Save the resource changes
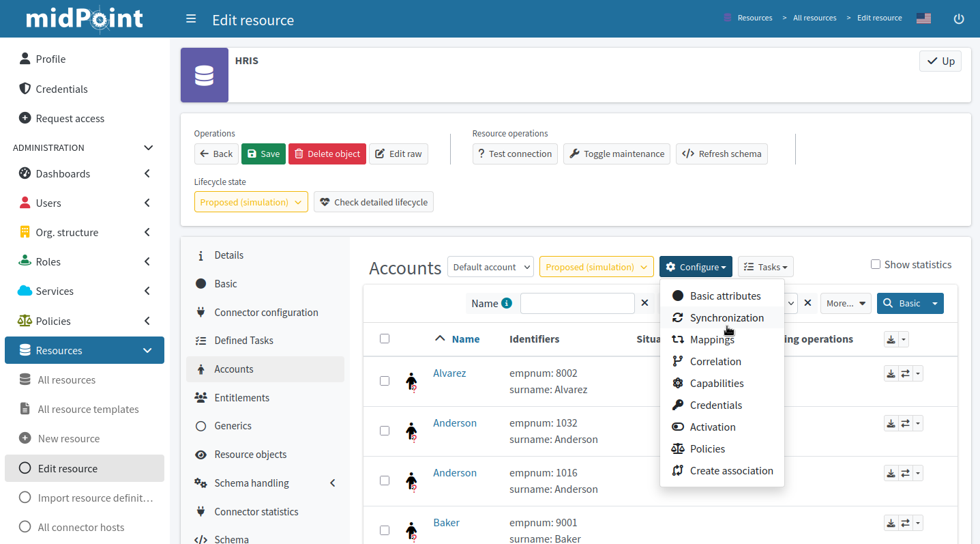The image size is (980, 544). (263, 154)
